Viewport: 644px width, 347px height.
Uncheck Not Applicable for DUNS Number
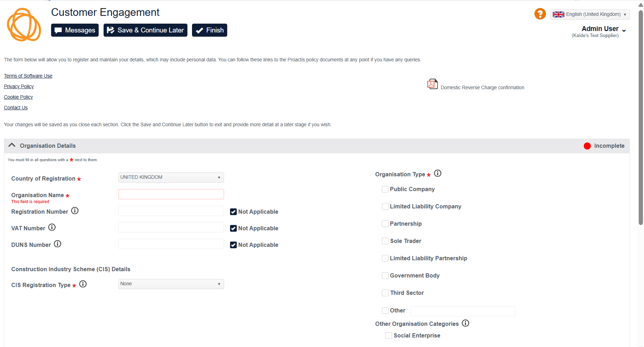233,245
